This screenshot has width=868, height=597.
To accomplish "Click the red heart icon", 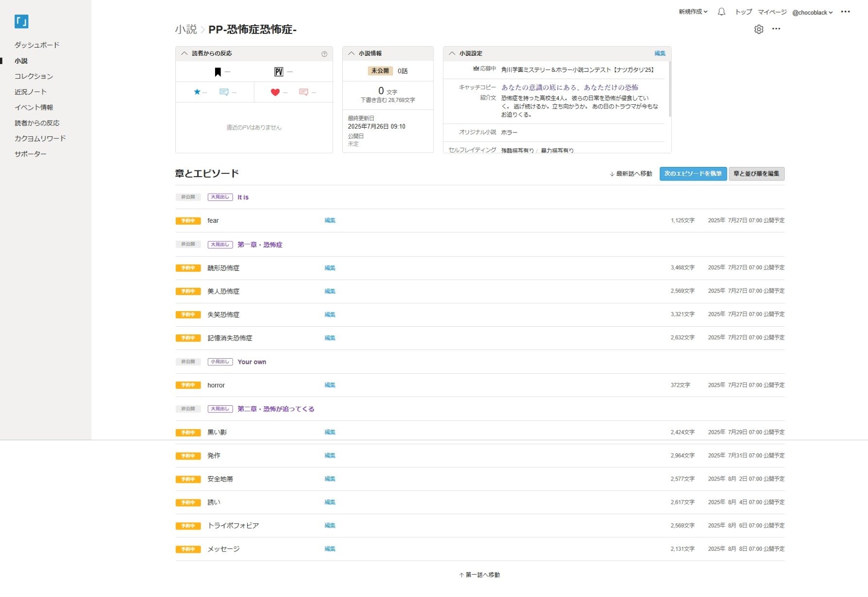I will tap(275, 92).
